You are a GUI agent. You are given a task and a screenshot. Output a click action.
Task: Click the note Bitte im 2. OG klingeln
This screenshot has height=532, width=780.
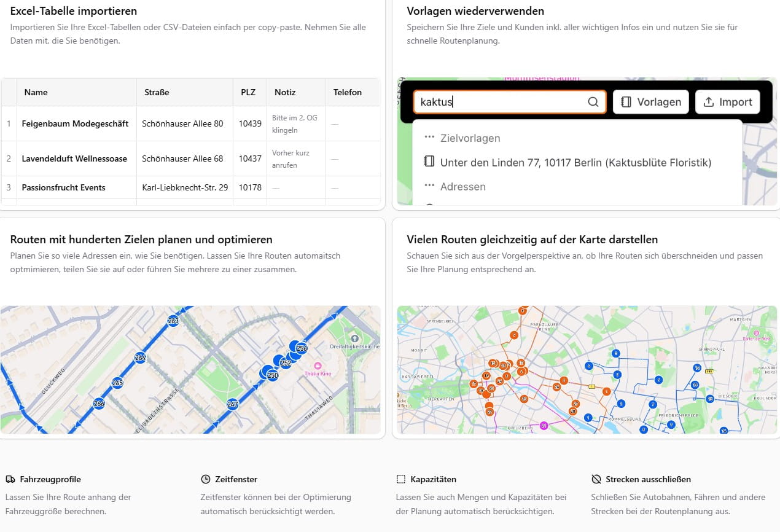pos(295,123)
